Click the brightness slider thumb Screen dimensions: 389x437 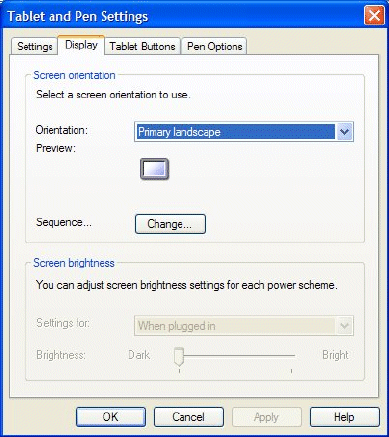click(x=179, y=356)
